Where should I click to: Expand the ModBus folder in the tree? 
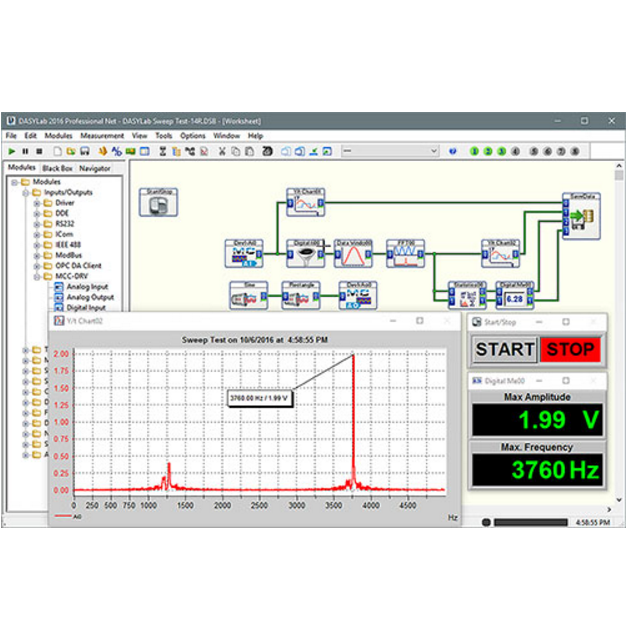point(37,256)
